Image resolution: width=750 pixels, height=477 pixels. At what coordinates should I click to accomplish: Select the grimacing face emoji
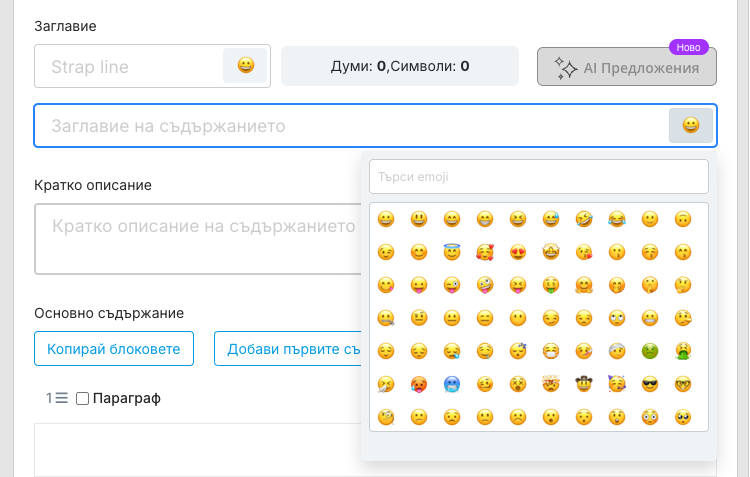650,318
